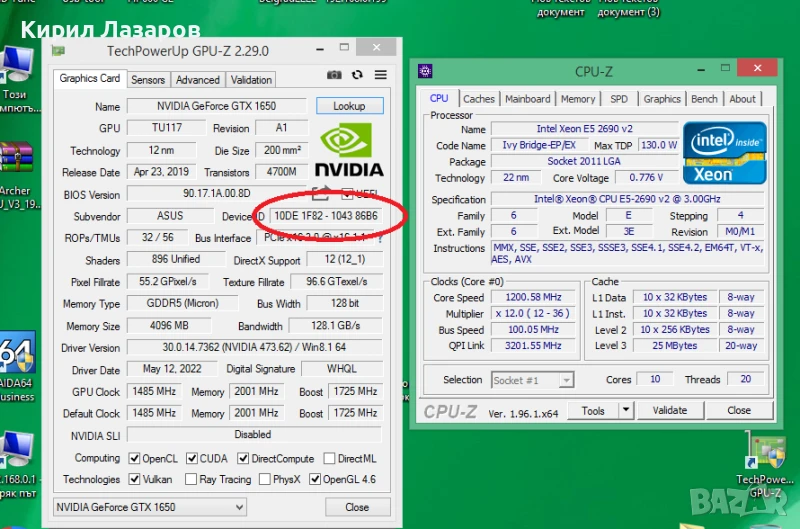Switch to the Sensors tab in GPU-Z
This screenshot has height=529, width=800.
click(x=148, y=80)
